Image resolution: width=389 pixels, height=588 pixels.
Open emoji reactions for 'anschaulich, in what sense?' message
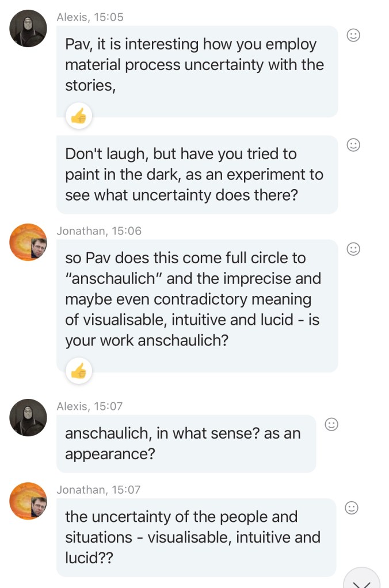click(x=331, y=424)
